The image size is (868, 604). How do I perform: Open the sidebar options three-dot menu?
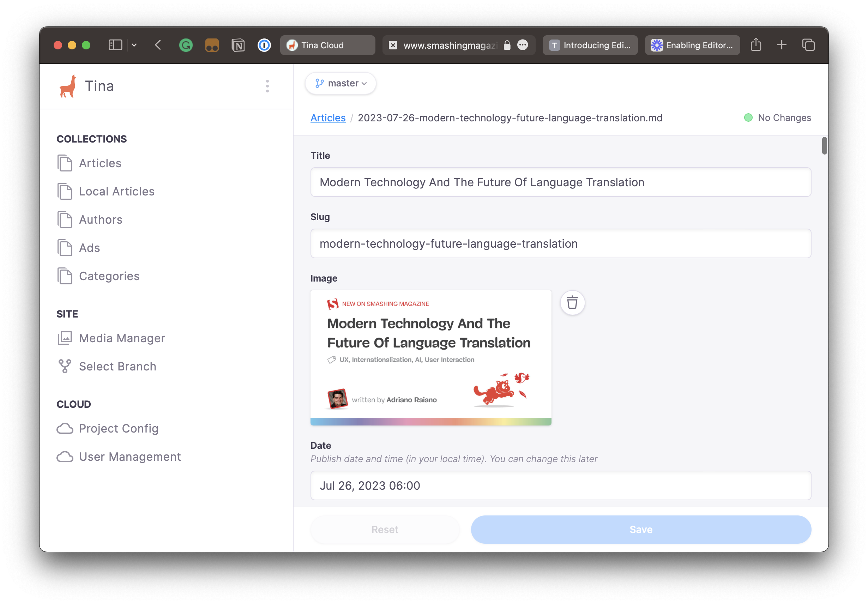pyautogui.click(x=267, y=86)
